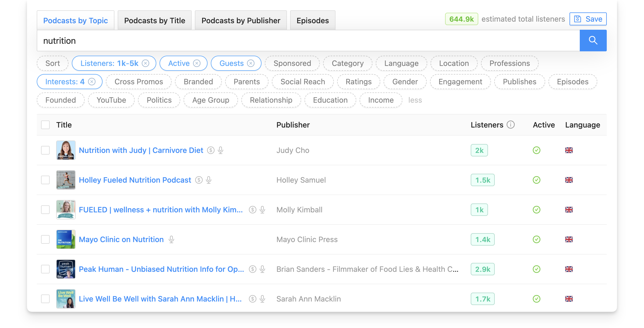Check the Peak Human row checkbox
Screen dimensions: 644x328
45,269
